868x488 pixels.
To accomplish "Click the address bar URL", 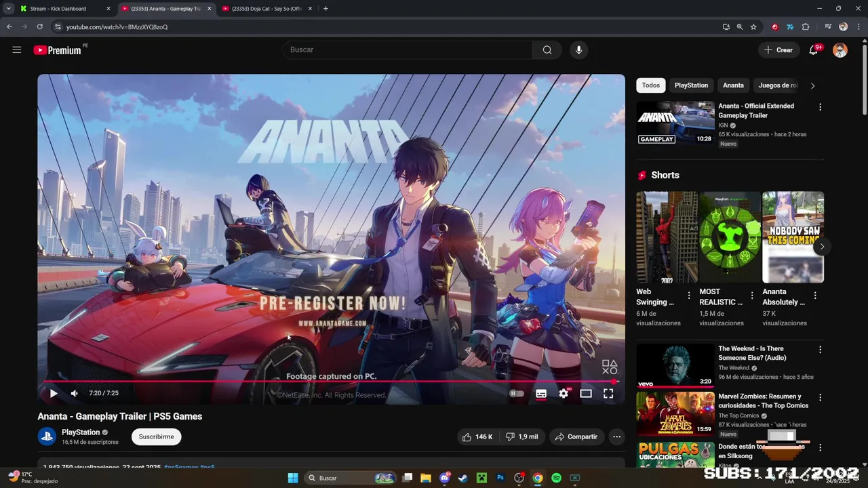I will (x=117, y=27).
